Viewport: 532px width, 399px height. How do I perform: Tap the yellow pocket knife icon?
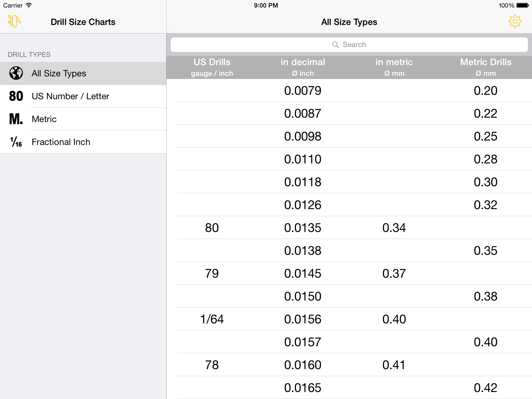(14, 21)
